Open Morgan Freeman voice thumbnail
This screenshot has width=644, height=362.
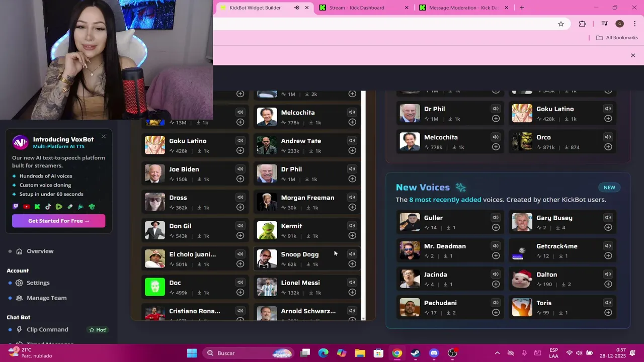tap(267, 202)
